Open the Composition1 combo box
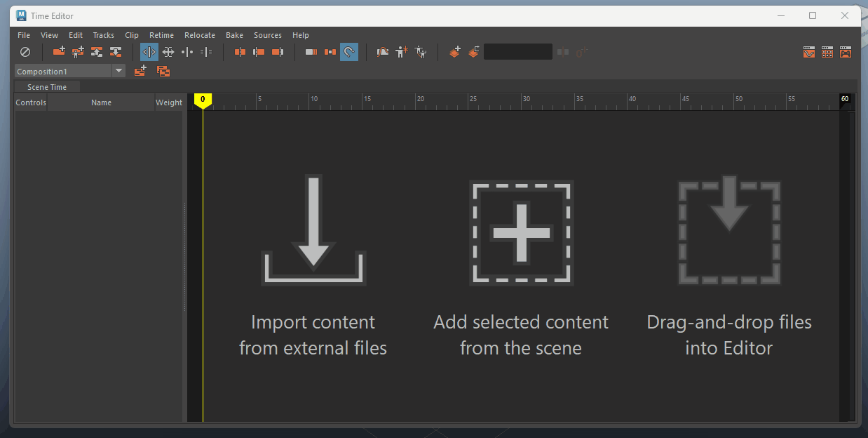868x438 pixels. tap(62, 71)
